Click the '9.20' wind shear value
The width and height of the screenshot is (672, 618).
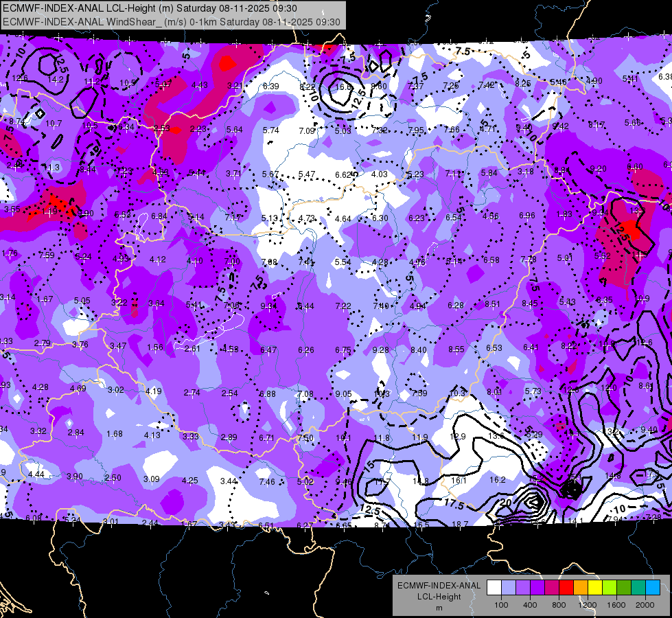click(x=599, y=169)
